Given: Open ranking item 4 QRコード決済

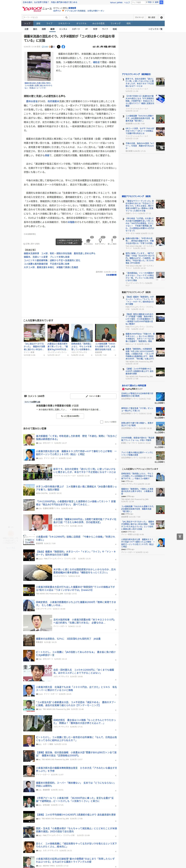Looking at the screenshot, I should tap(140, 131).
